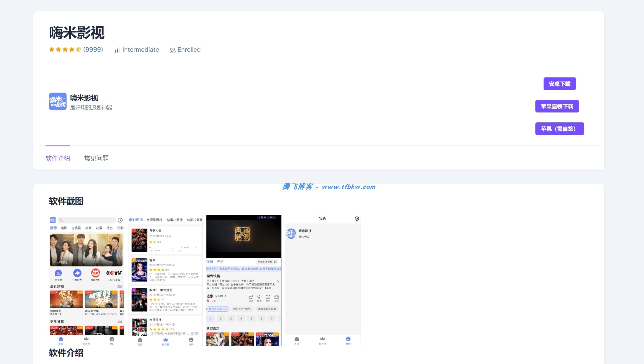Switch to the 软件介绍 tab
This screenshot has height=364, width=644.
tap(58, 158)
